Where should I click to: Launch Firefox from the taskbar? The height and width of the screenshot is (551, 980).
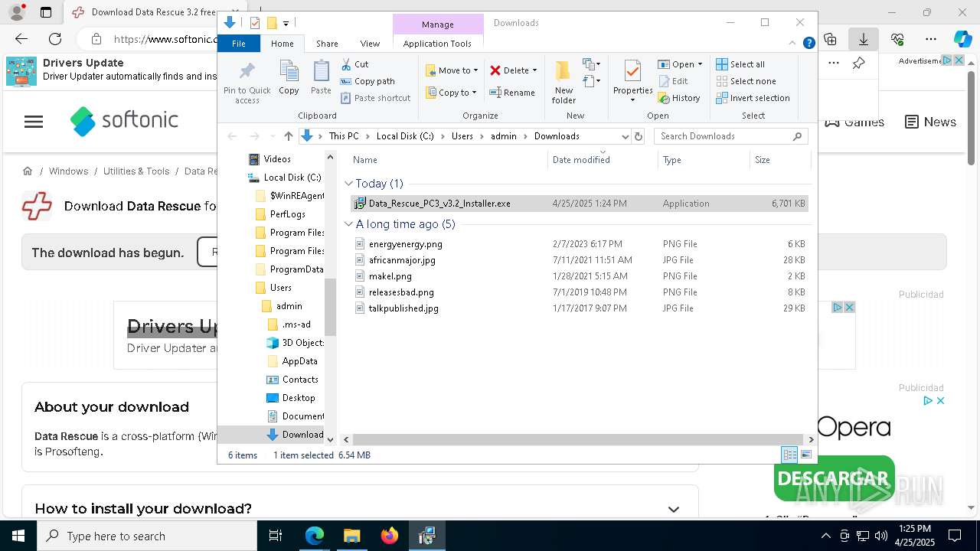(x=390, y=536)
